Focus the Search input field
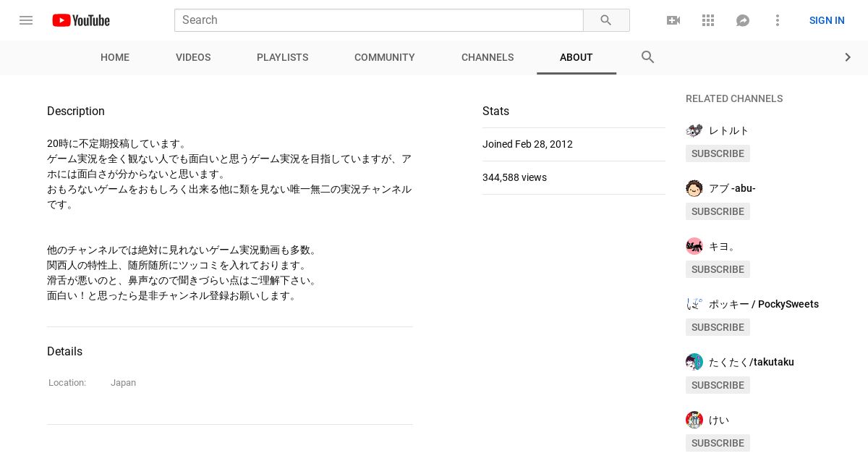This screenshot has height=456, width=868. point(379,20)
